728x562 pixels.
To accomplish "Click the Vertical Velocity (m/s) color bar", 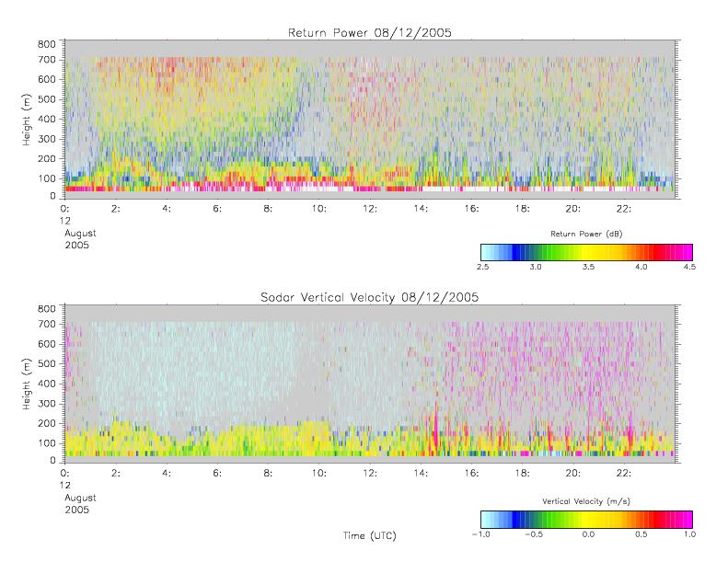I will pyautogui.click(x=586, y=520).
